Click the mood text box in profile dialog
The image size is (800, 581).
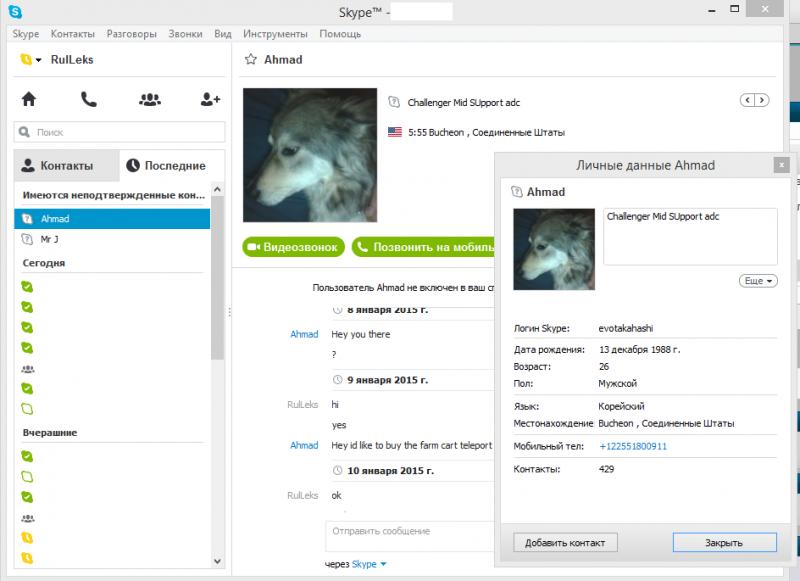[x=690, y=237]
